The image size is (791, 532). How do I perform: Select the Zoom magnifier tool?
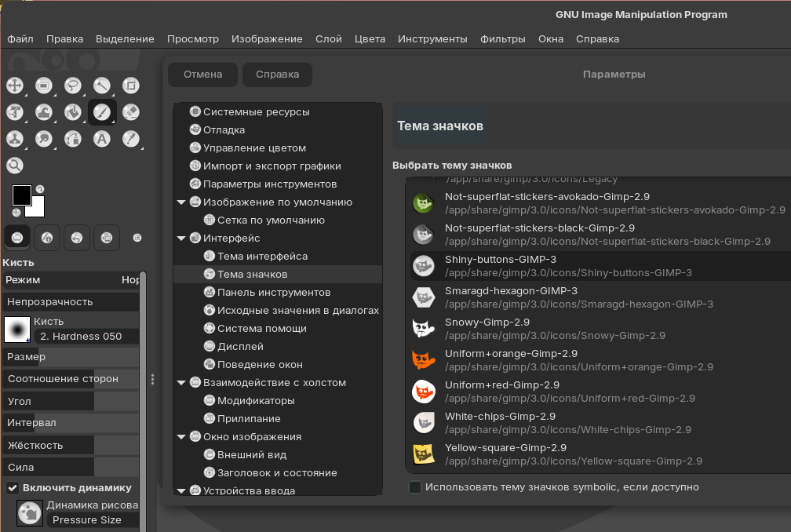coord(15,166)
